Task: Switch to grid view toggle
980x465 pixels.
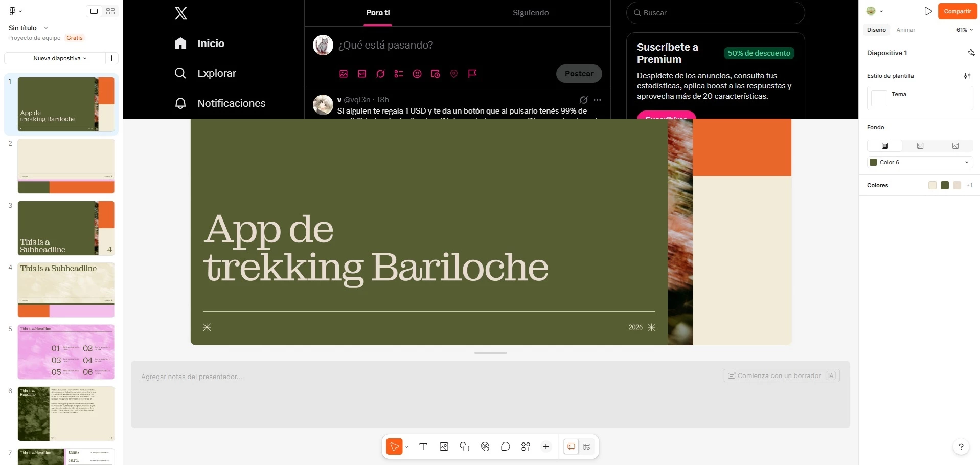Action: (110, 11)
